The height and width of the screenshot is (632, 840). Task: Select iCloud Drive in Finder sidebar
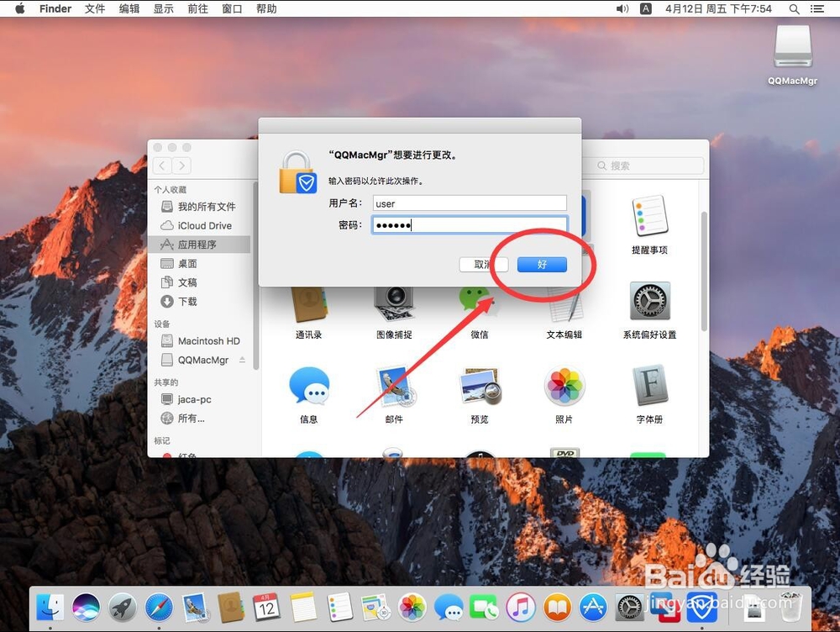click(199, 226)
